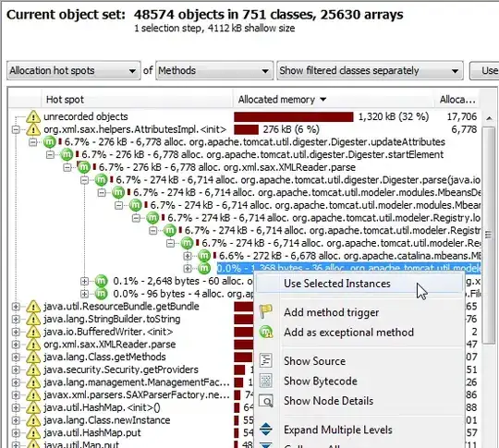Screen dimensions: 499x448
Task: Expand the java.util.ResourceBundle.getBundle node
Action: click(16, 307)
